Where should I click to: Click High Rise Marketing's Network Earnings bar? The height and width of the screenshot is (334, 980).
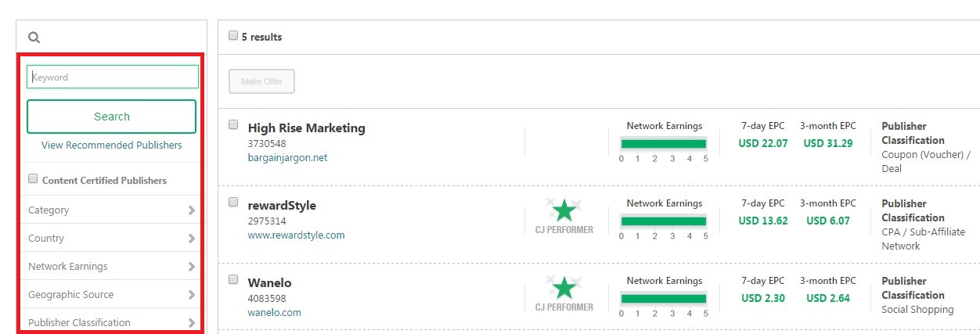[x=664, y=143]
